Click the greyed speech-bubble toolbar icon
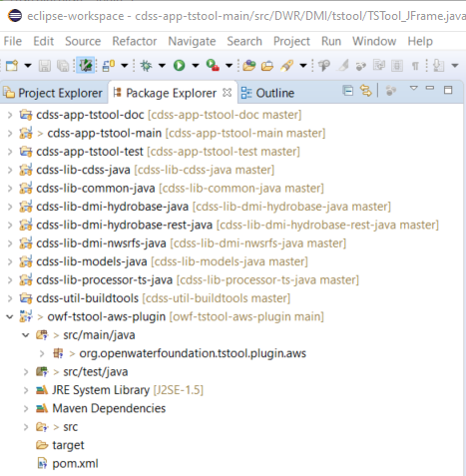The height and width of the screenshot is (476, 466). coord(324,66)
